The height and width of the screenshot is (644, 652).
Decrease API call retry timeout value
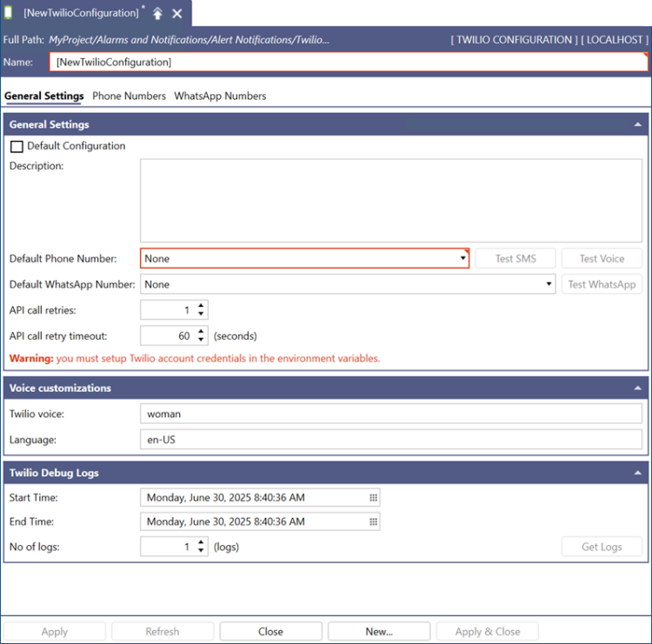[202, 340]
